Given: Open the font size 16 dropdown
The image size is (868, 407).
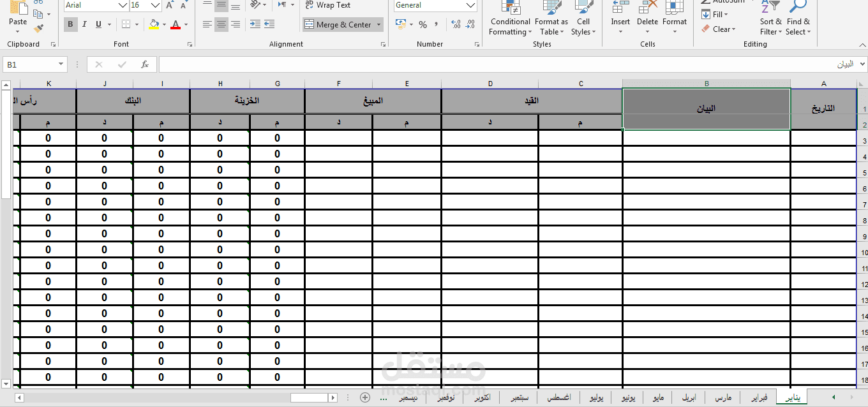Looking at the screenshot, I should coord(155,5).
